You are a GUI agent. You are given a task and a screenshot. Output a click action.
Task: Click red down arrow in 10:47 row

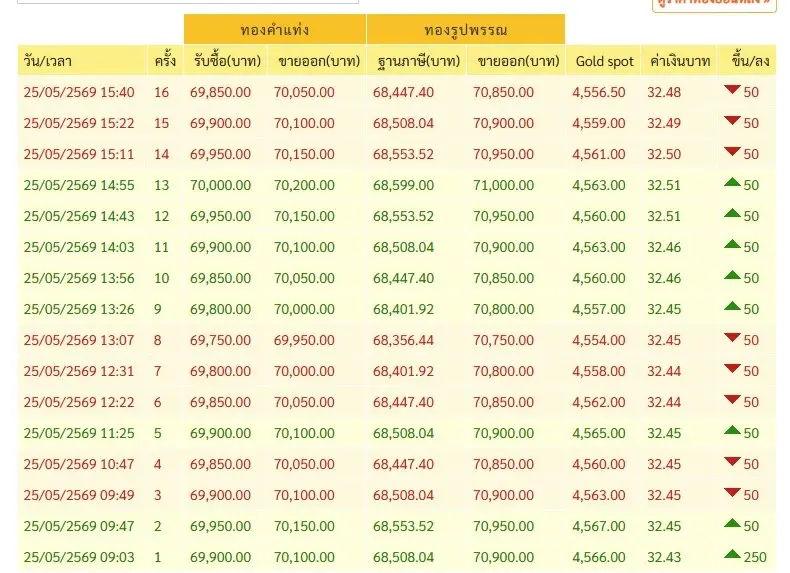[x=732, y=462]
